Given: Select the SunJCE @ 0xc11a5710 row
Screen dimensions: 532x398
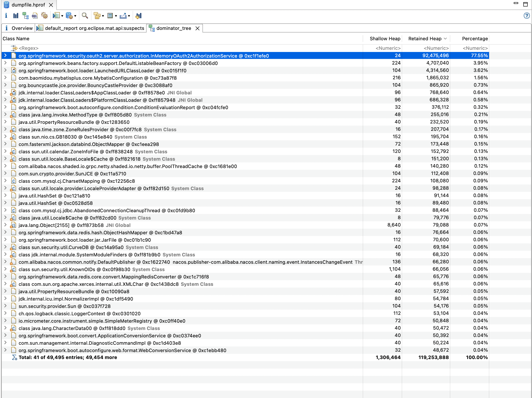Looking at the screenshot, I should tap(245, 174).
